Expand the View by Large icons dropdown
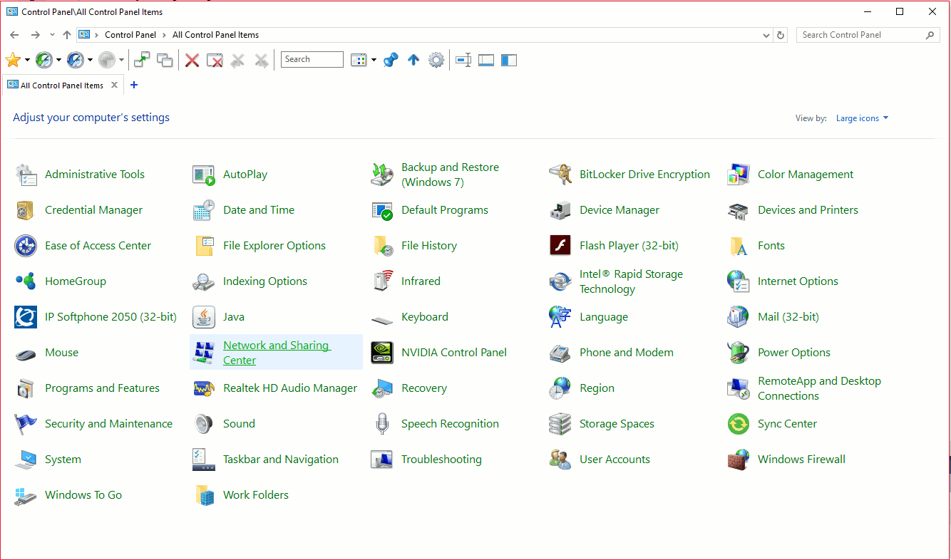The image size is (951, 560). (863, 118)
